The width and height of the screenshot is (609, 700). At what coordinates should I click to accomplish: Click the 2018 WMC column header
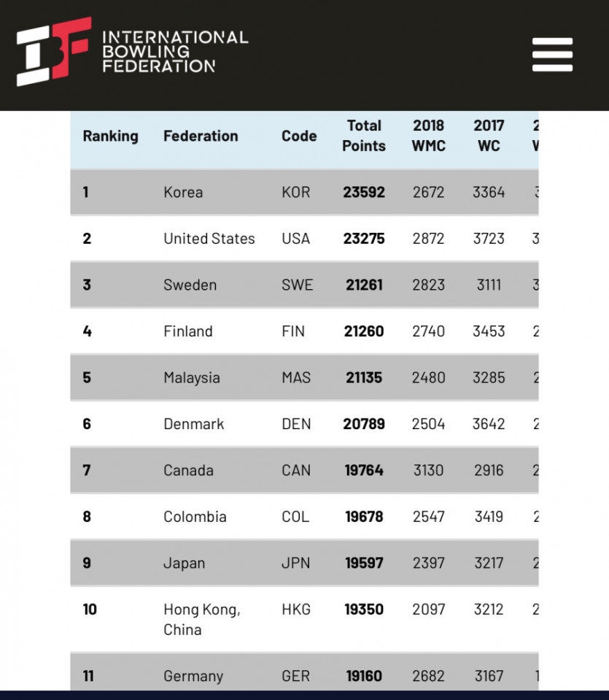pyautogui.click(x=428, y=136)
